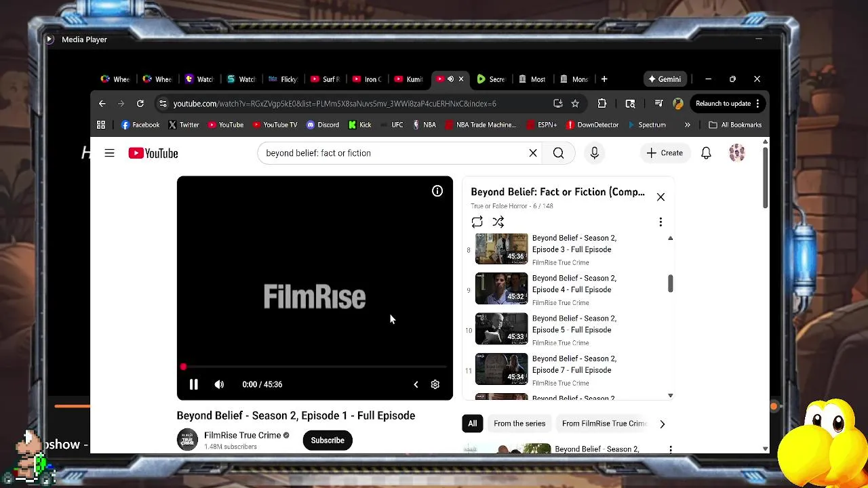Open the Facebook bookmark

140,125
